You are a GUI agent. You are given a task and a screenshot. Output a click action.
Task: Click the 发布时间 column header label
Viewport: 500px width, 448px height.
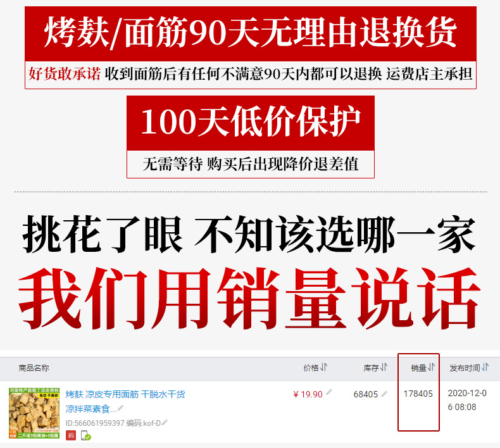point(465,368)
